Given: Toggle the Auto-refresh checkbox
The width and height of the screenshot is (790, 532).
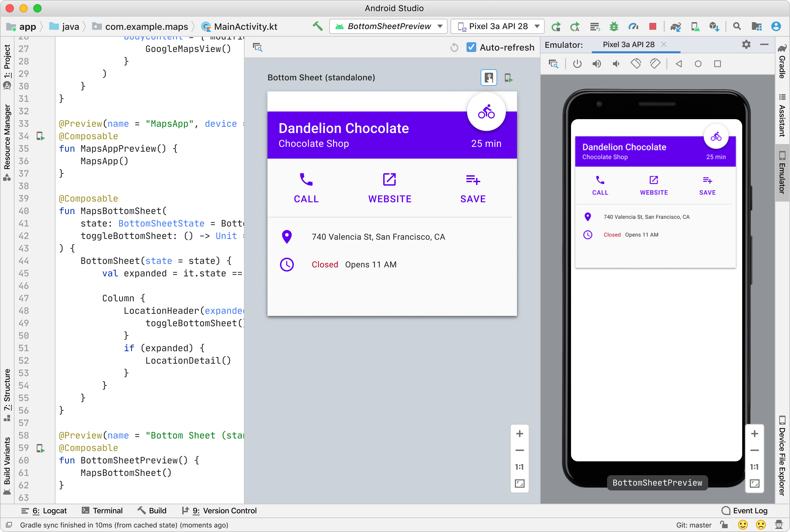Looking at the screenshot, I should [471, 47].
